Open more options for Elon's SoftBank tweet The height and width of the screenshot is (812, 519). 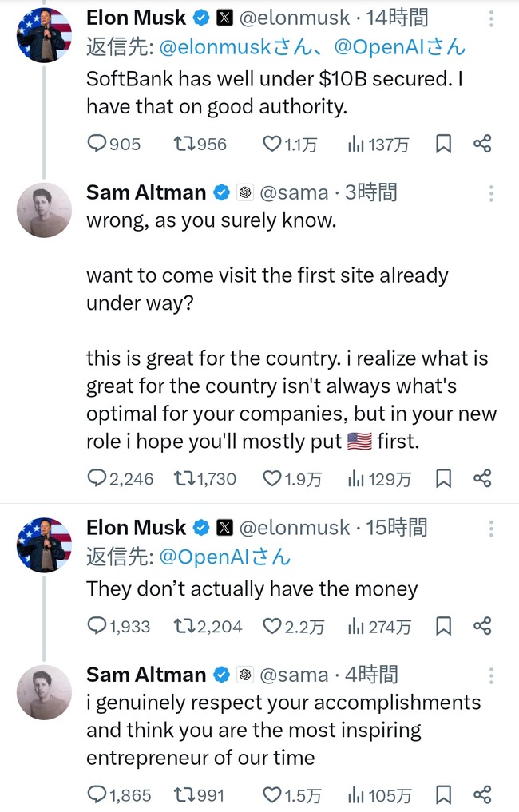tap(491, 18)
